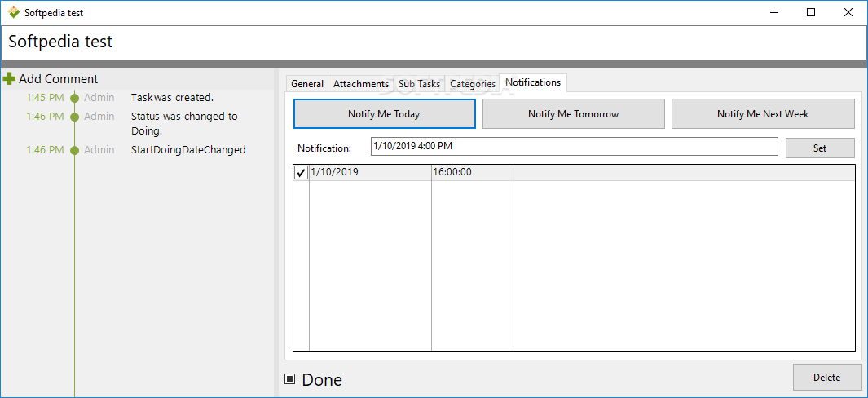Select the 16:00:00 time cell
This screenshot has height=398, width=868.
(x=472, y=172)
